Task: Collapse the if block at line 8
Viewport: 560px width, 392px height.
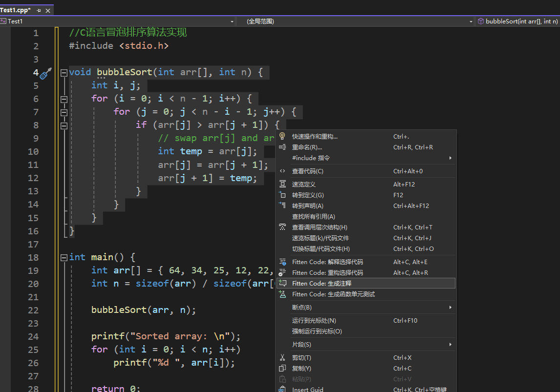Action: pyautogui.click(x=64, y=125)
